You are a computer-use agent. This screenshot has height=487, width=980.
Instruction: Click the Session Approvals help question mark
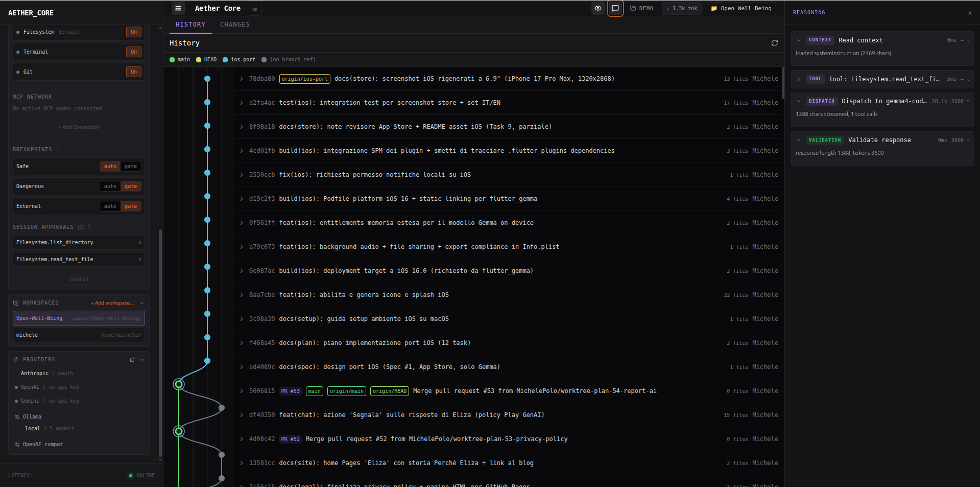(89, 227)
